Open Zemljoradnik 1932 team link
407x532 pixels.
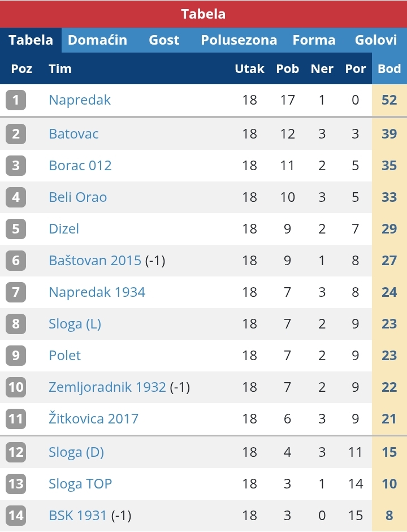107,387
